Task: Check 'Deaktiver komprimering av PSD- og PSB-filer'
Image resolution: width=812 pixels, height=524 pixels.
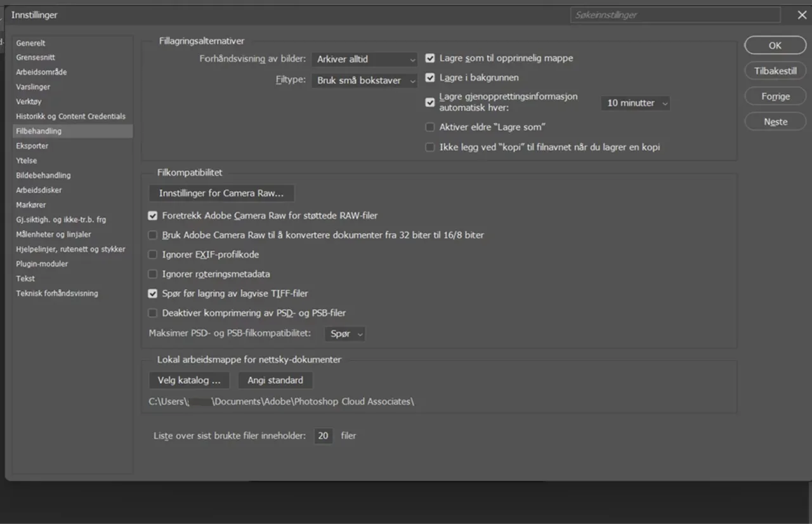Action: click(152, 313)
